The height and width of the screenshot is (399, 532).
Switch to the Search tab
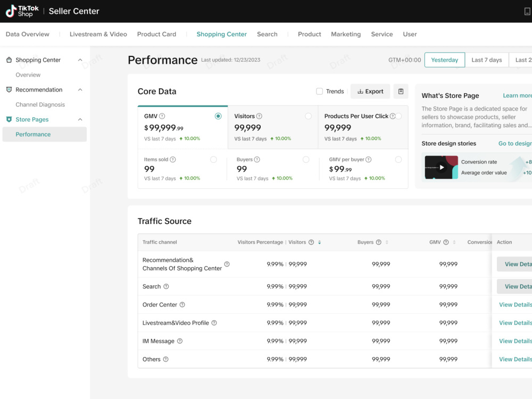tap(268, 34)
